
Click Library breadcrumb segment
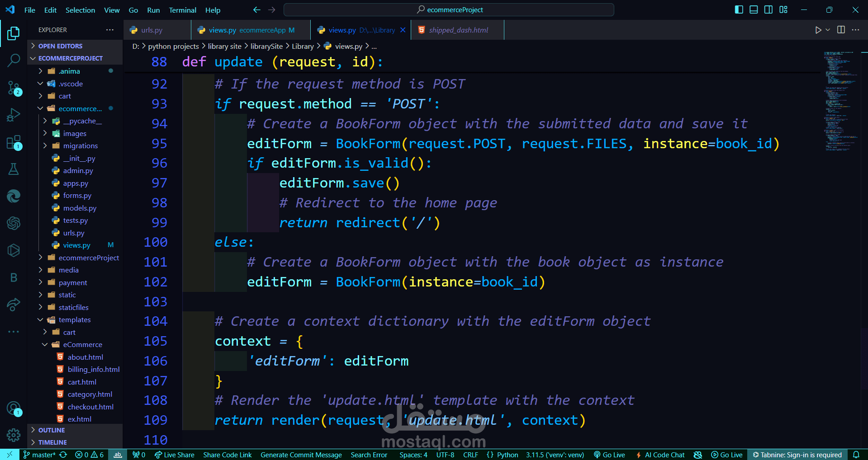pos(303,46)
